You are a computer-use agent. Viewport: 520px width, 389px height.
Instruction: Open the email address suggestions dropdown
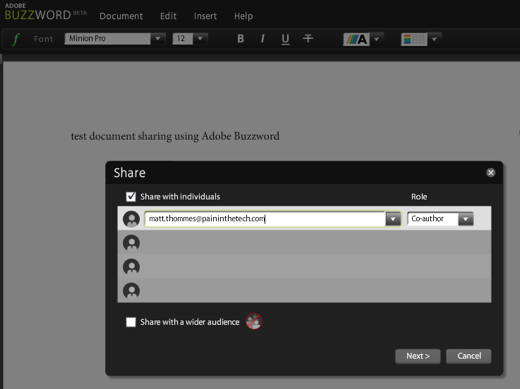click(393, 219)
